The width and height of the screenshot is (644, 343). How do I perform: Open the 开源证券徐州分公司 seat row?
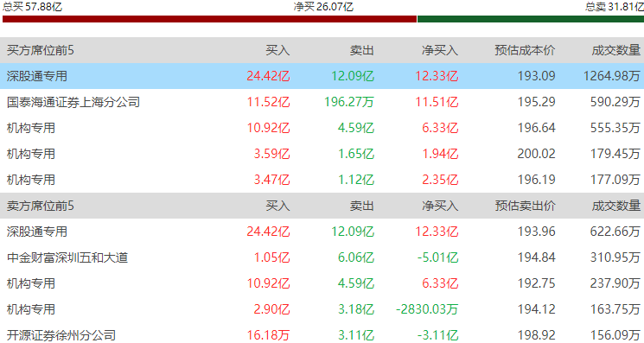[x=322, y=335]
